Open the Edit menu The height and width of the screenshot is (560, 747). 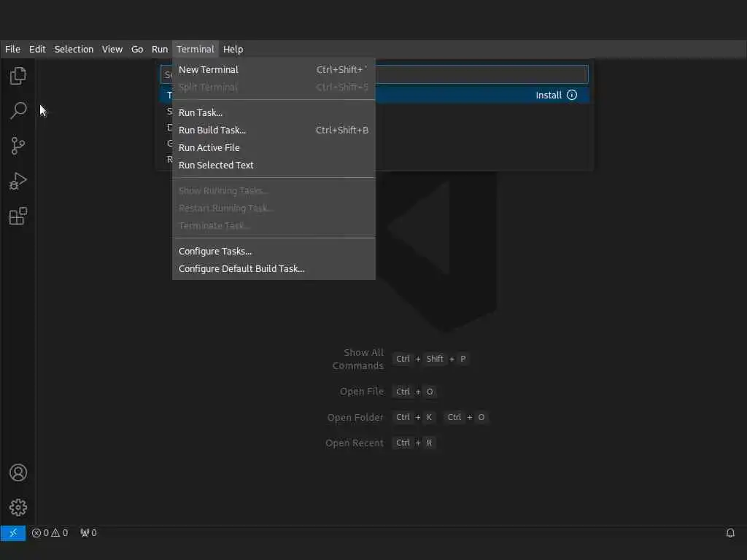pyautogui.click(x=37, y=49)
